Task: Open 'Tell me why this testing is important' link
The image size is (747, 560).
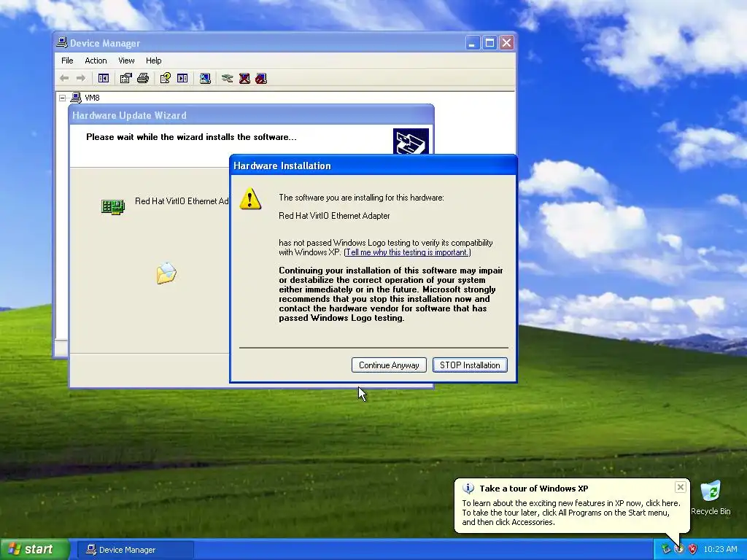Action: (x=407, y=252)
